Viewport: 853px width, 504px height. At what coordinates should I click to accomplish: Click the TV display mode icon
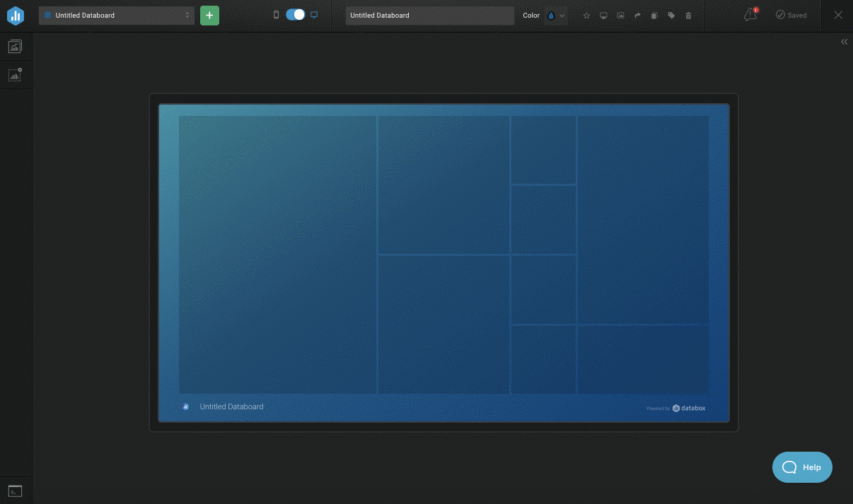tap(603, 16)
